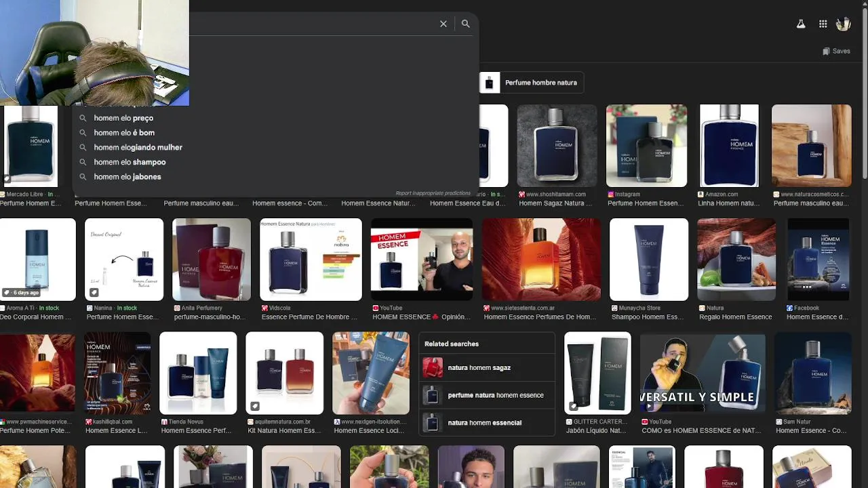The height and width of the screenshot is (488, 868).
Task: Click magnifier icon beside 'homem elo jabones'
Action: click(83, 177)
